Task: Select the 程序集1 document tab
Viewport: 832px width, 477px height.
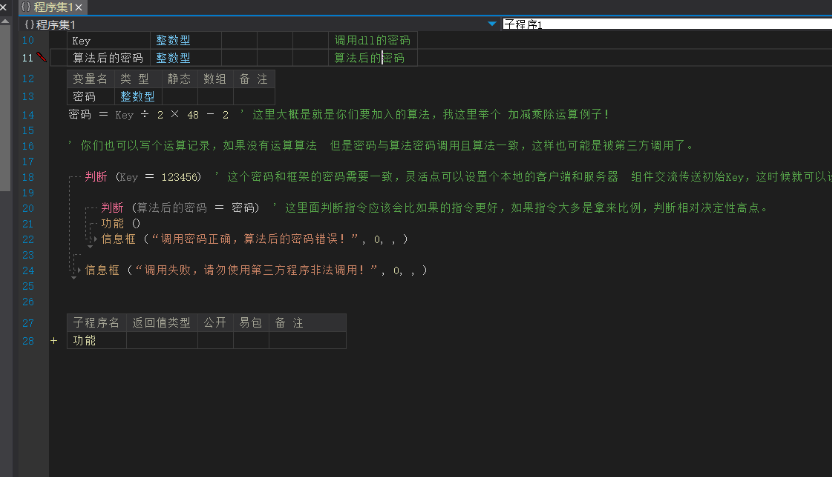Action: click(x=47, y=7)
